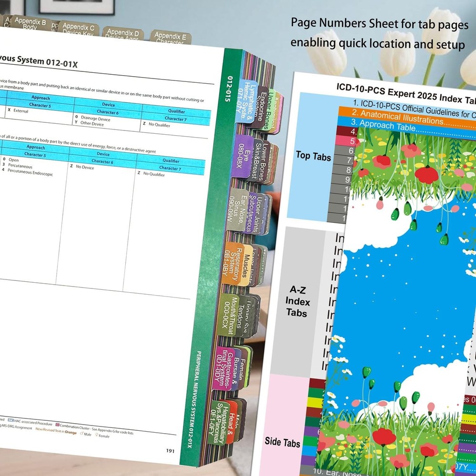The image size is (476, 476).
Task: Select the Upper Joints side tab
Action: point(260,214)
